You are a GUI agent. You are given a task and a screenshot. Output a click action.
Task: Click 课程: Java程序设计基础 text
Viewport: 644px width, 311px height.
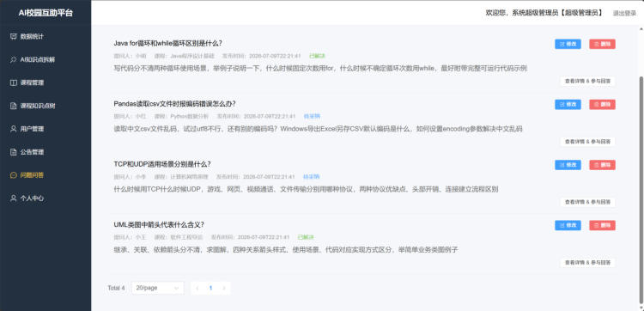[x=185, y=56]
